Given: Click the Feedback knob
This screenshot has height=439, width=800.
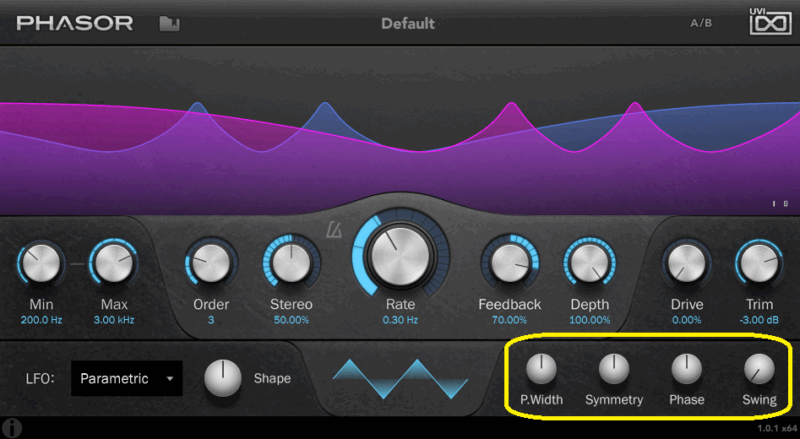Looking at the screenshot, I should [510, 263].
